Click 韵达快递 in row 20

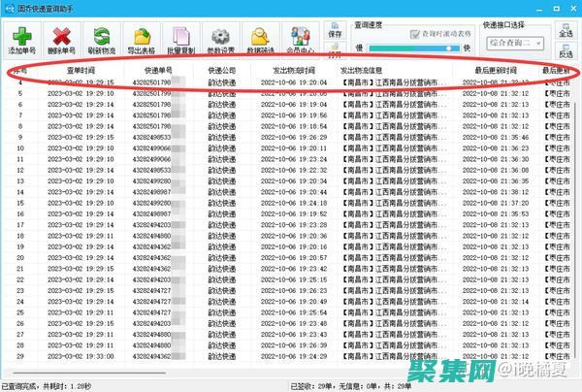tap(222, 258)
